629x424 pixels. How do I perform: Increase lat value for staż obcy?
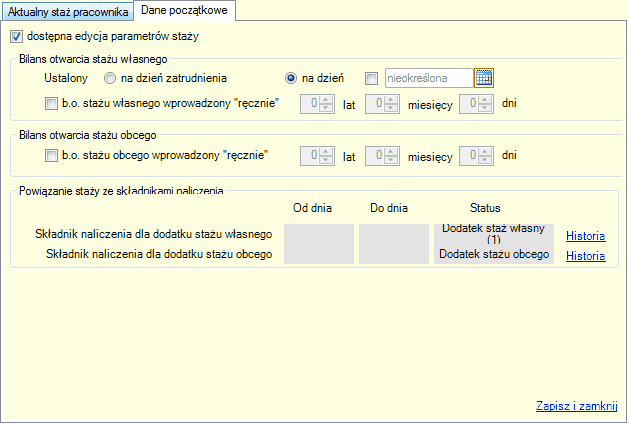pyautogui.click(x=327, y=152)
